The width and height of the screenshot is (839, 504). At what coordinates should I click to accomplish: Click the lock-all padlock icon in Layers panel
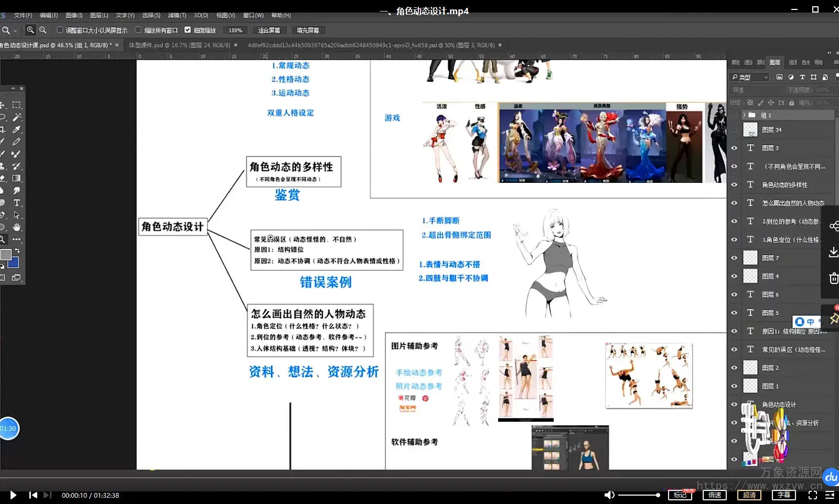791,103
